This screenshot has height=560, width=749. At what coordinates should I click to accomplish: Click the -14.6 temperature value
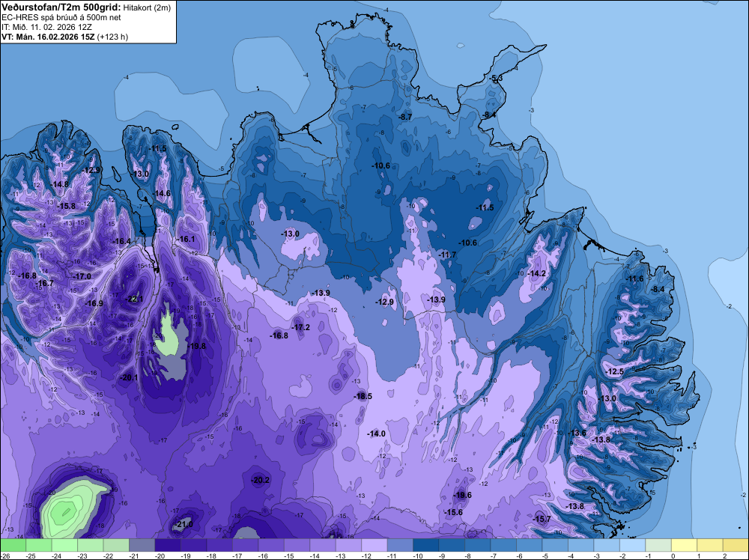162,193
